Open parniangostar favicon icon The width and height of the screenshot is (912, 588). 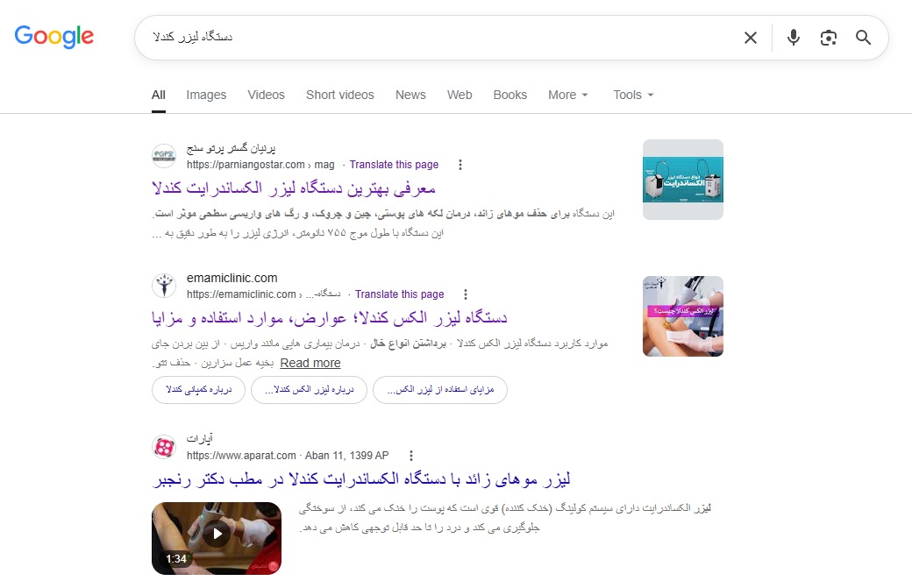click(x=164, y=156)
